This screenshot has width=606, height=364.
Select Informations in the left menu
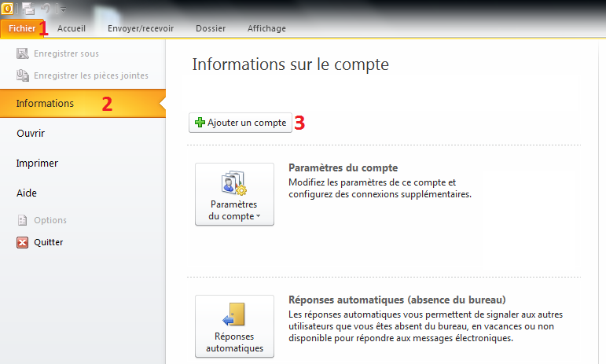[x=45, y=103]
